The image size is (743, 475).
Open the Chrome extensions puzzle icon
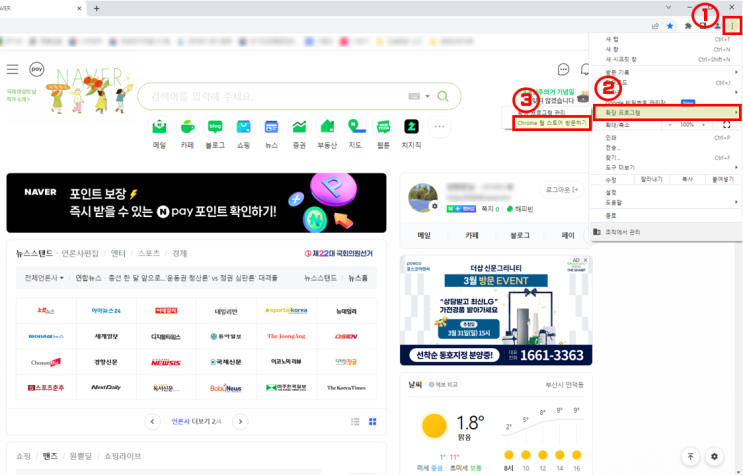tap(688, 26)
